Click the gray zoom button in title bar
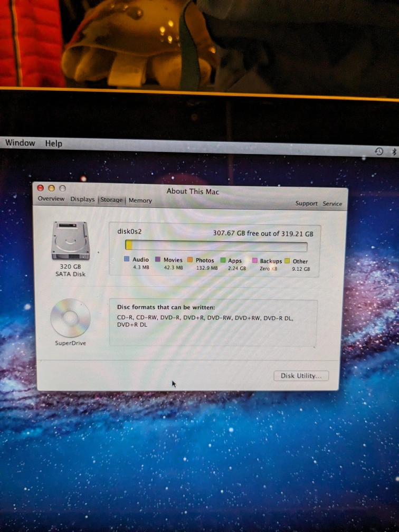 point(63,188)
